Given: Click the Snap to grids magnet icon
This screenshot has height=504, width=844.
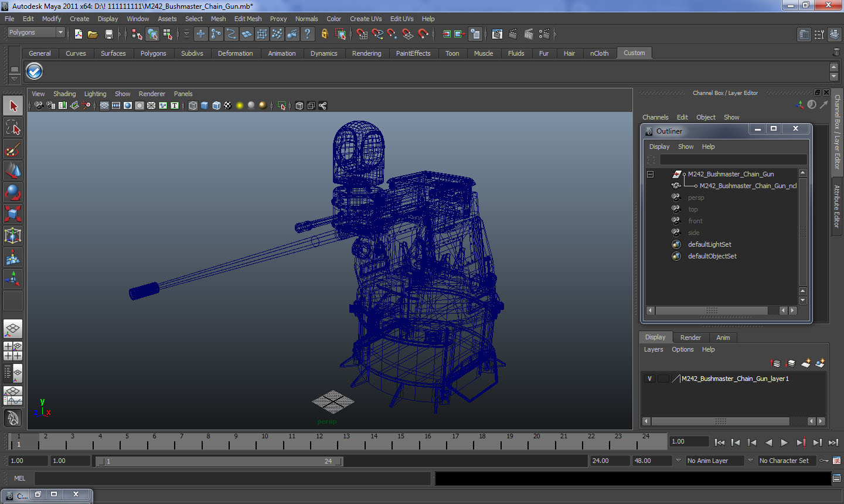Looking at the screenshot, I should (362, 35).
